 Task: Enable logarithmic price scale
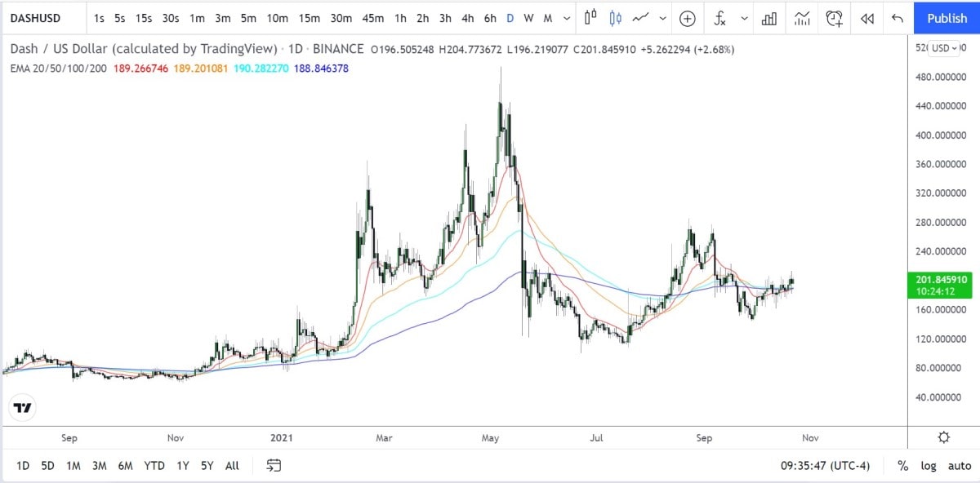929,466
